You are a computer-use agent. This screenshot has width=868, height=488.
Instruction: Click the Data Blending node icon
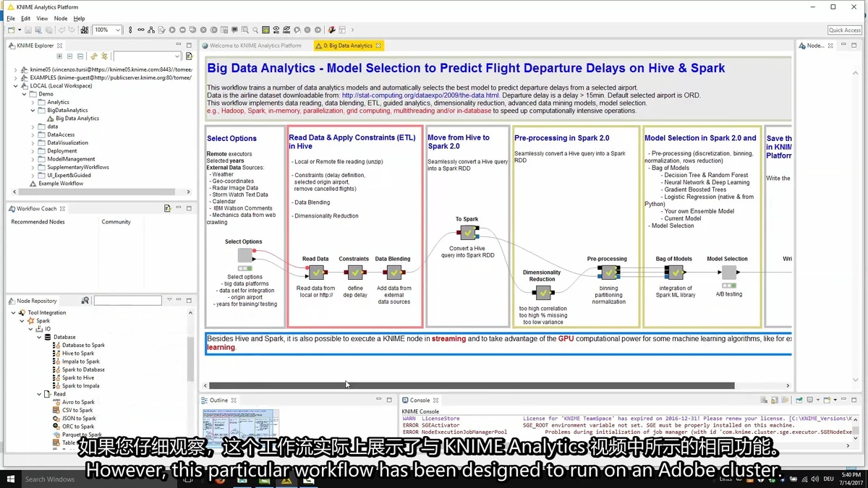(394, 273)
